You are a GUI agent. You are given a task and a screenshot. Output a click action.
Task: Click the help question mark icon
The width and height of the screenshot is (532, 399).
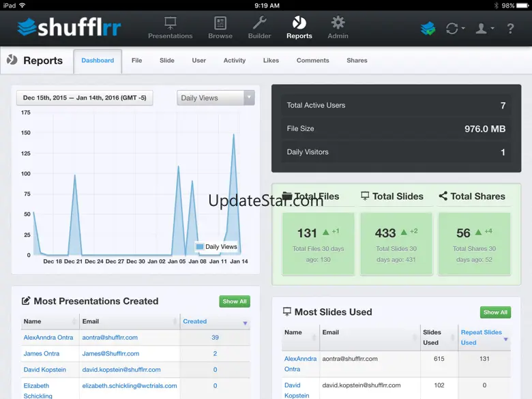[x=510, y=29]
